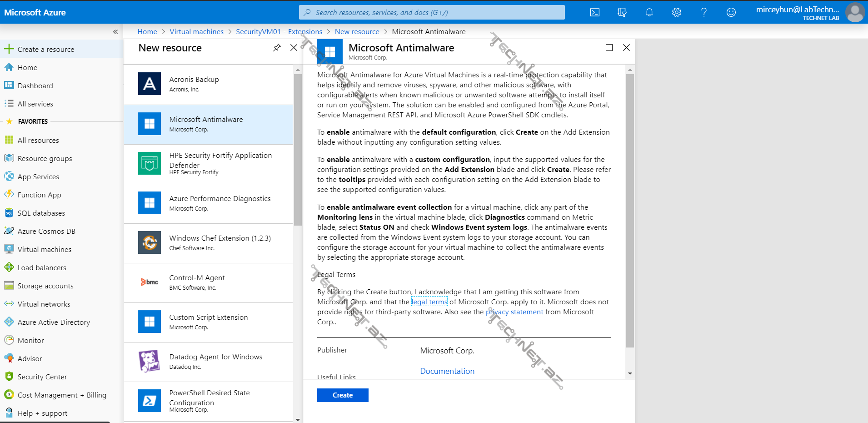Click the user account avatar
Screen dimensions: 868x423
pos(854,12)
